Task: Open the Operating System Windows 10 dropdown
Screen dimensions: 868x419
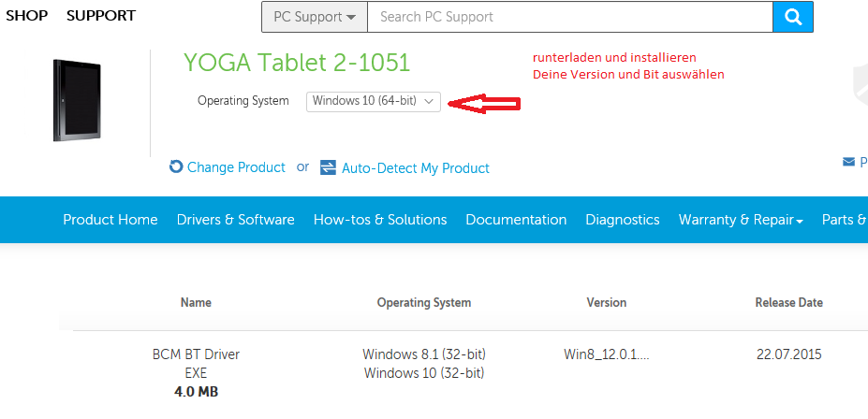Action: pos(374,102)
